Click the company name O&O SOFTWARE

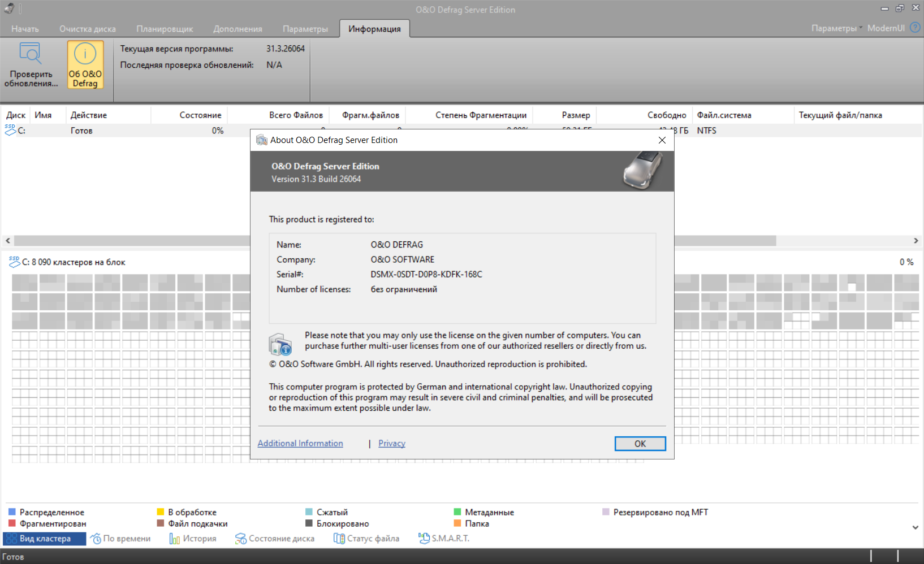pyautogui.click(x=403, y=260)
